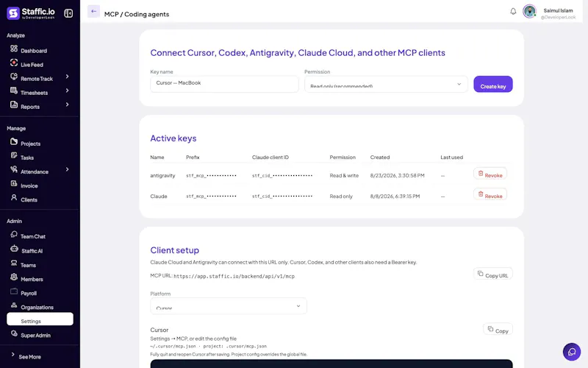Viewport: 588px width, 368px height.
Task: Open Dashboard icon in sidebar
Action: [14, 49]
